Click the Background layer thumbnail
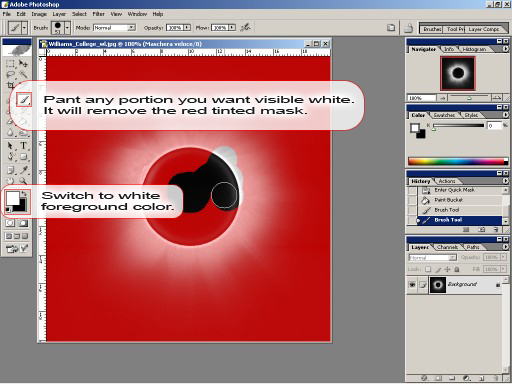Viewport: 512px width, 384px height. tap(438, 285)
